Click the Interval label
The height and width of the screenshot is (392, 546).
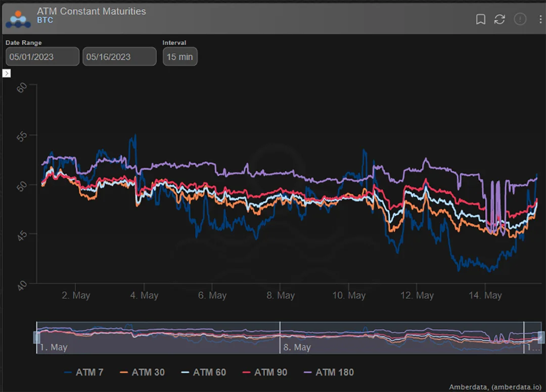coord(174,43)
